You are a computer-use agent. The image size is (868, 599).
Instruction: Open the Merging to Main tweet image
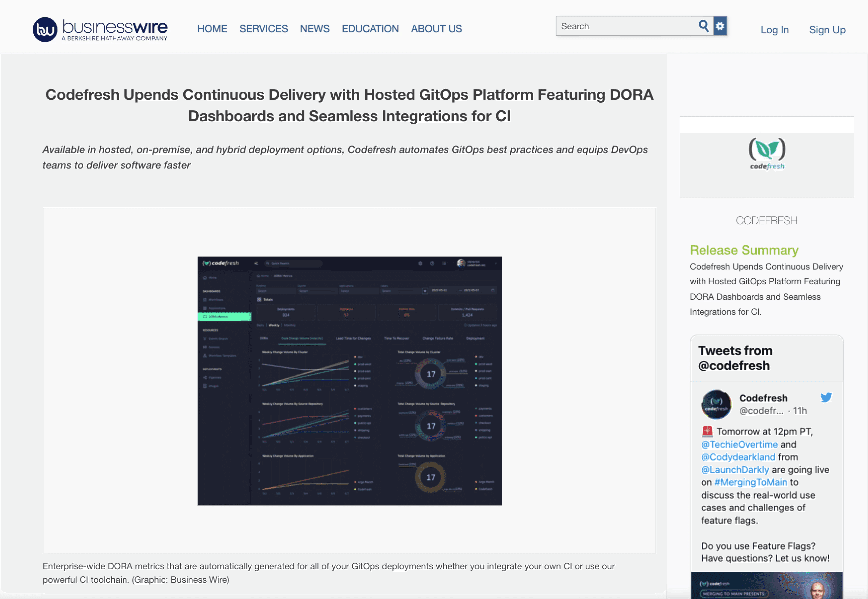click(x=766, y=586)
